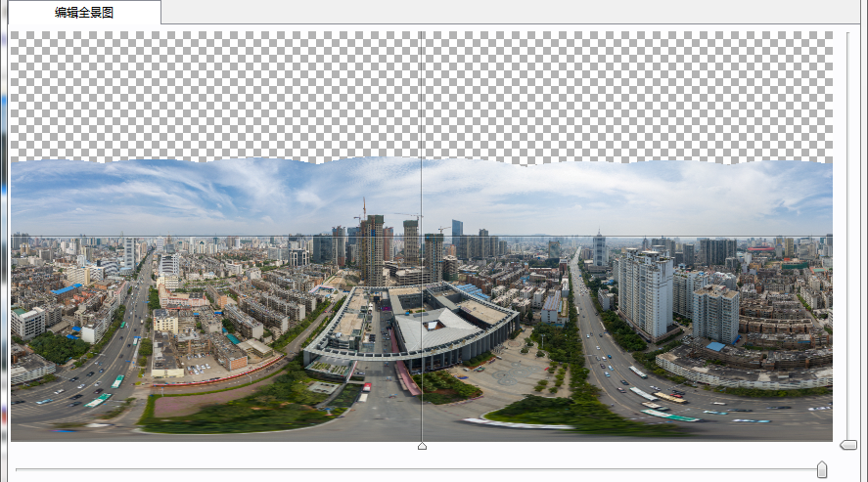Click the triangular center marker below the panorama
Viewport: 868px width, 482px height.
point(422,446)
